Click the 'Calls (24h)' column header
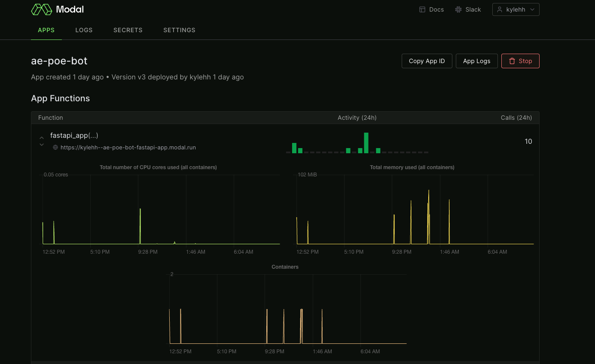 click(516, 118)
